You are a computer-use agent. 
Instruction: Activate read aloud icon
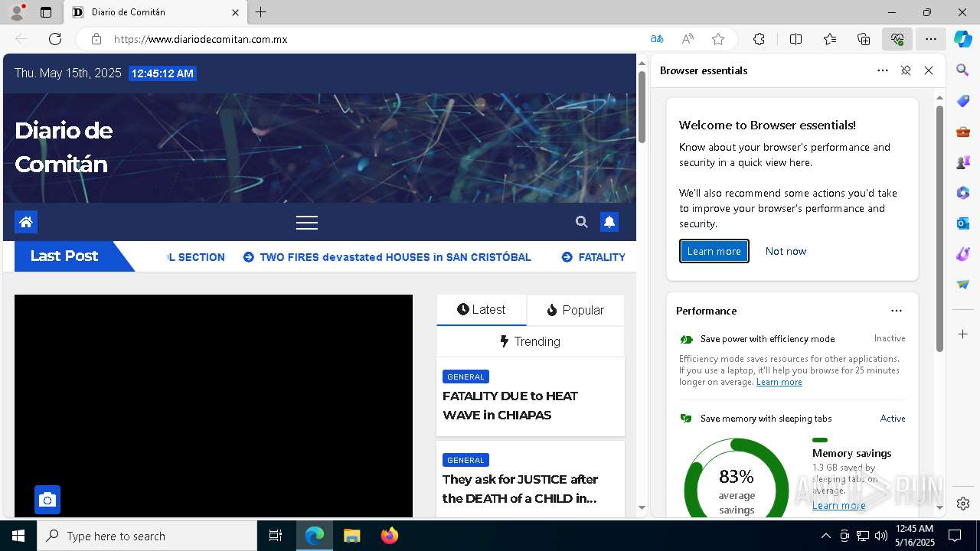pyautogui.click(x=688, y=39)
